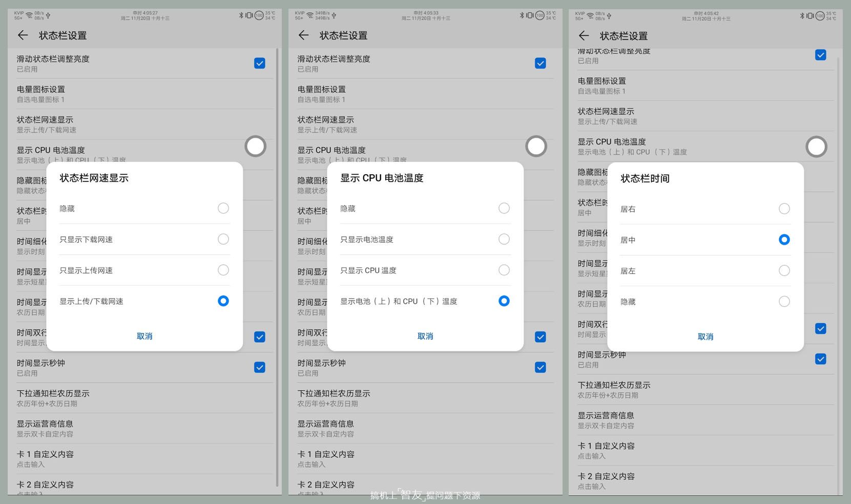Image resolution: width=851 pixels, height=504 pixels.
Task: Tap Bluetooth status icon on 状态栏网速显示 dialog screen
Action: point(241,15)
